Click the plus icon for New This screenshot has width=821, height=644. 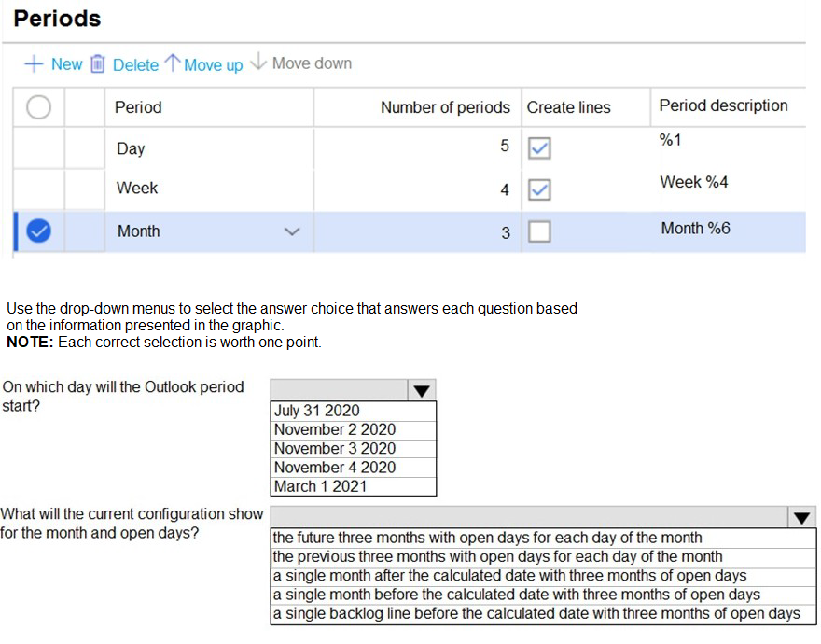[35, 63]
